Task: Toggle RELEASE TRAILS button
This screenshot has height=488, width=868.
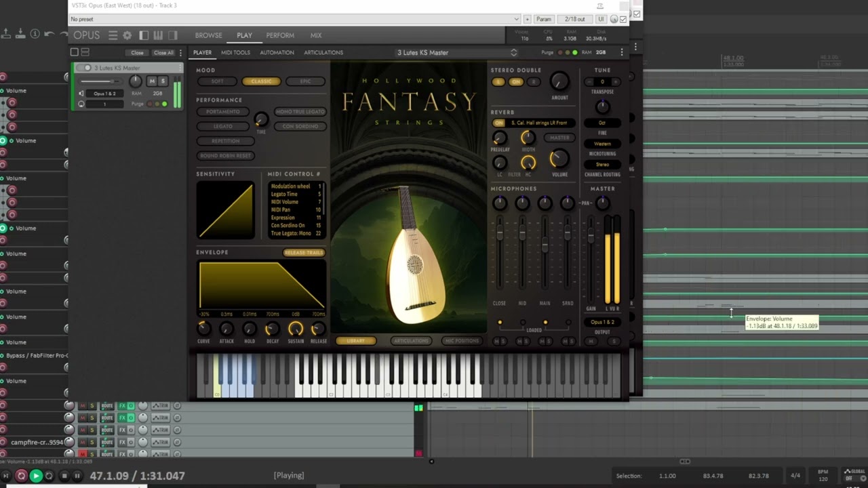Action: coord(304,253)
